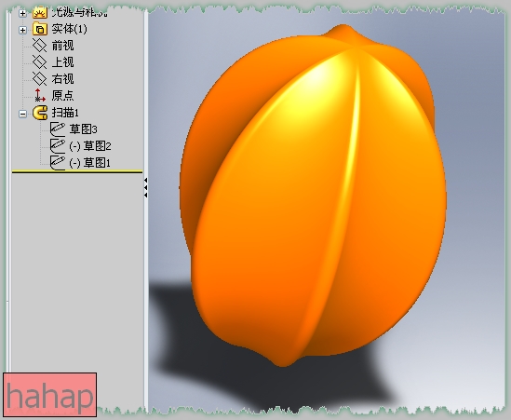Select the 前视 plane label
This screenshot has height=420, width=511.
click(x=62, y=46)
